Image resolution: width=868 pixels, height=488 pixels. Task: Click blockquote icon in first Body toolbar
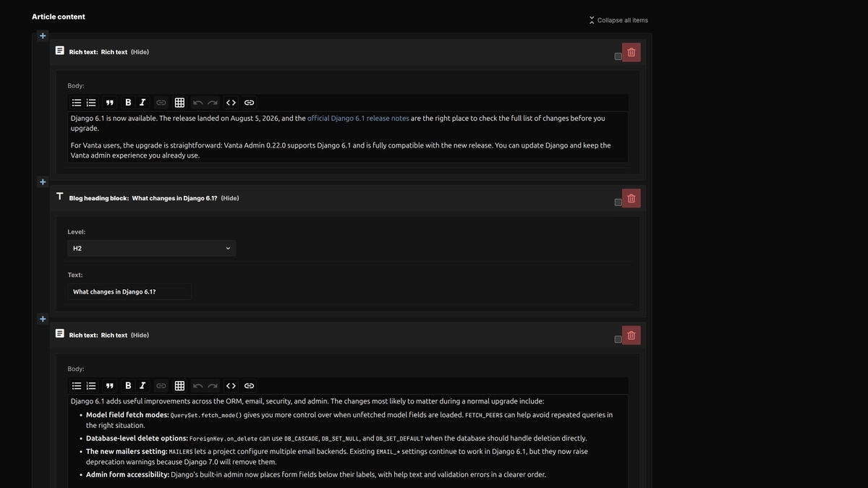tap(110, 103)
